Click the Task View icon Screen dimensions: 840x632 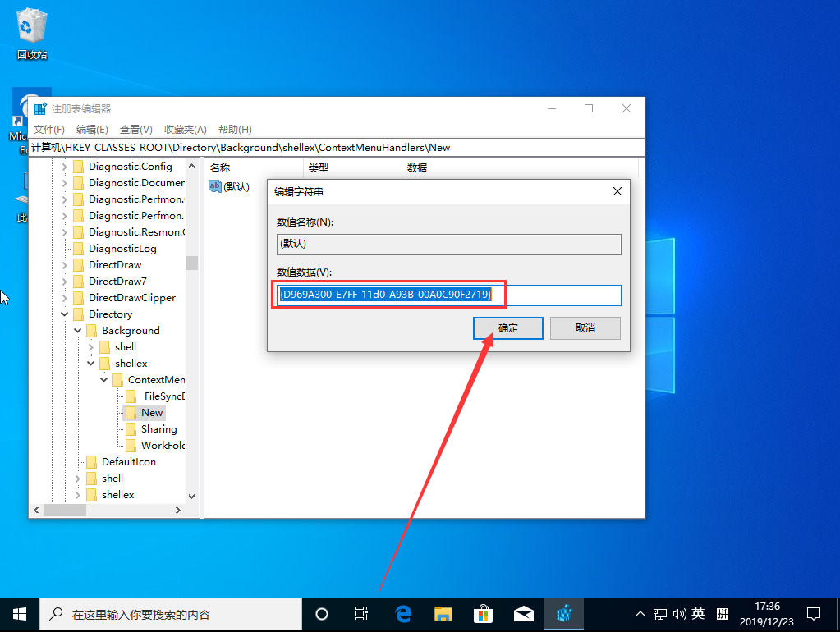coord(360,613)
